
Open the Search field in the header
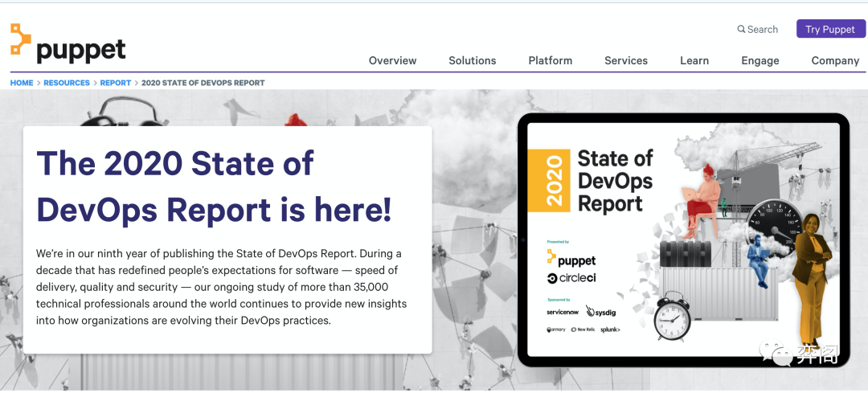click(757, 30)
